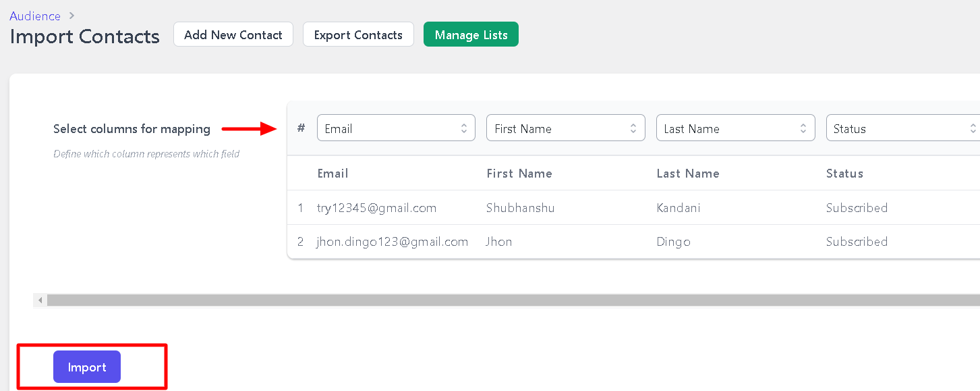Click the Dingo last name cell

(x=673, y=241)
